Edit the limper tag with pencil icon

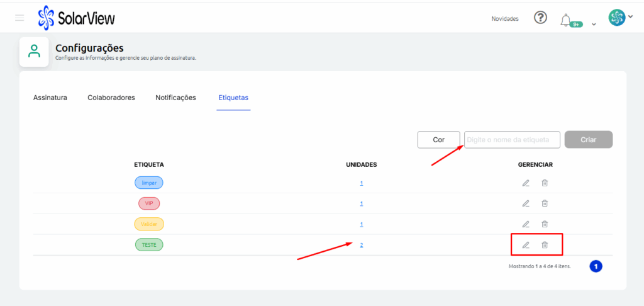[526, 183]
